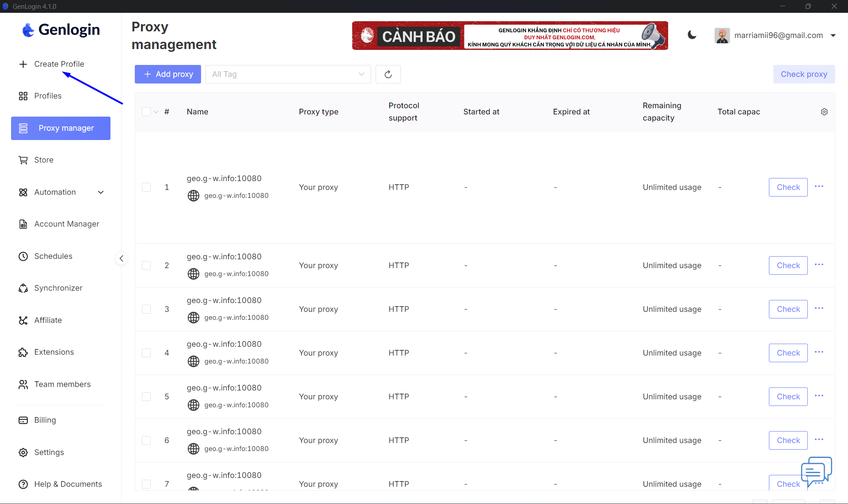The image size is (848, 504).
Task: Check the proxy in row 4
Action: coord(788,353)
